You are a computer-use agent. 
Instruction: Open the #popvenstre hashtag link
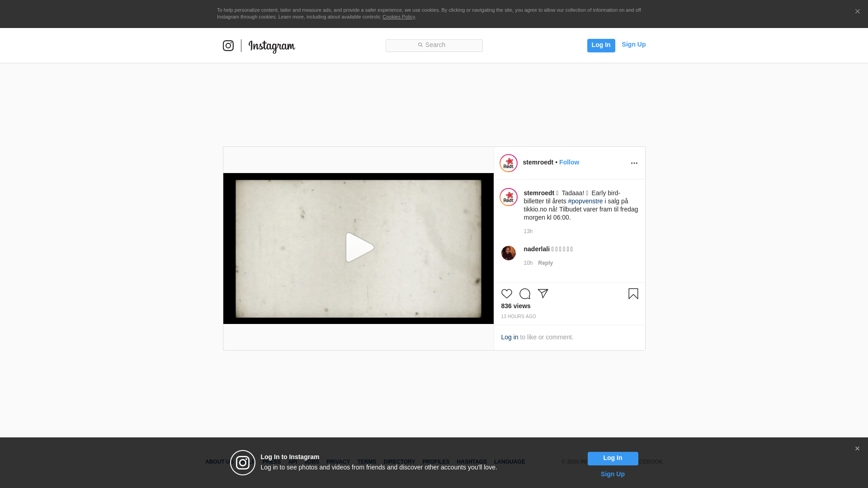coord(585,201)
